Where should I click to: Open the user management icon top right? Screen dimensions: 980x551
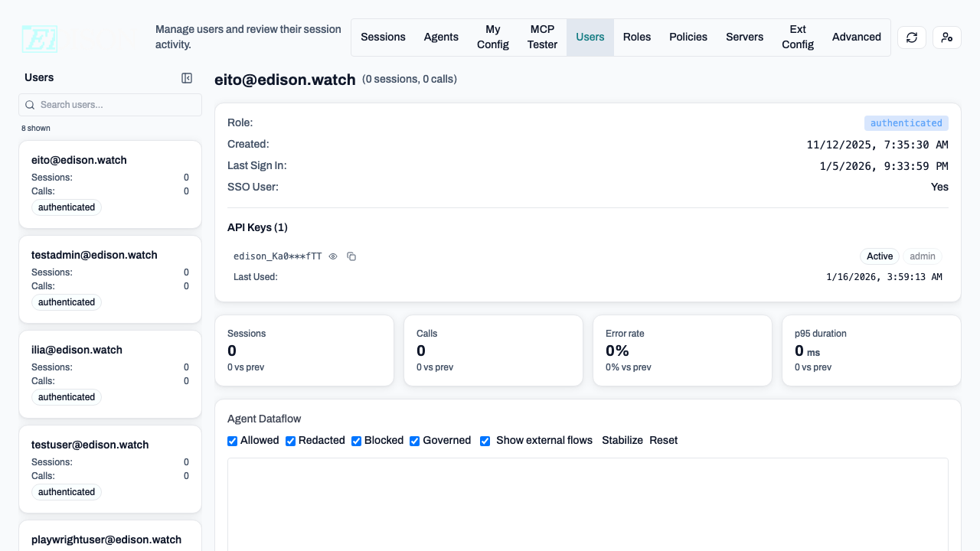tap(947, 37)
